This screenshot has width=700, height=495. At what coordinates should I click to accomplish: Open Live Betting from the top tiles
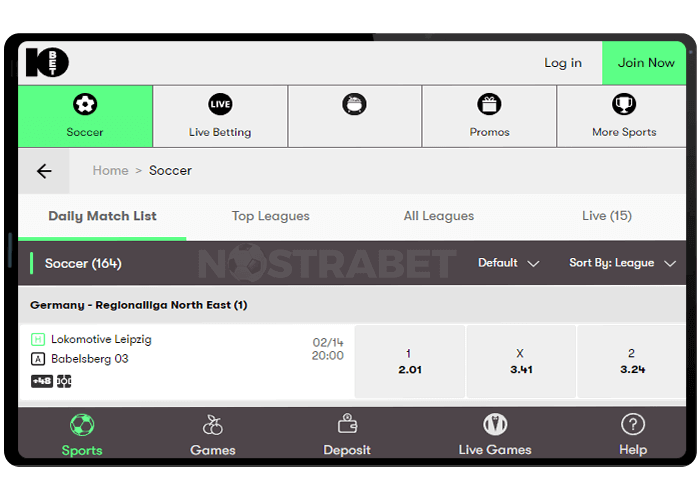(220, 116)
